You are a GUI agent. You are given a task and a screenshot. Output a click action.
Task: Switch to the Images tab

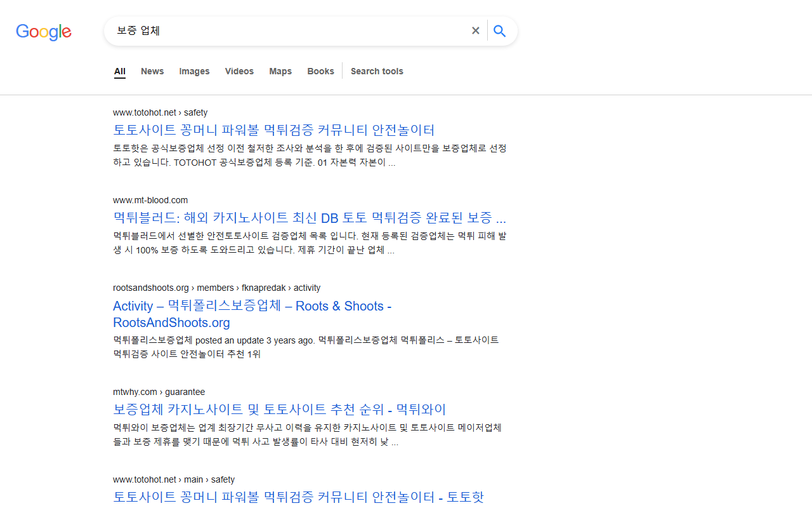[x=194, y=71]
